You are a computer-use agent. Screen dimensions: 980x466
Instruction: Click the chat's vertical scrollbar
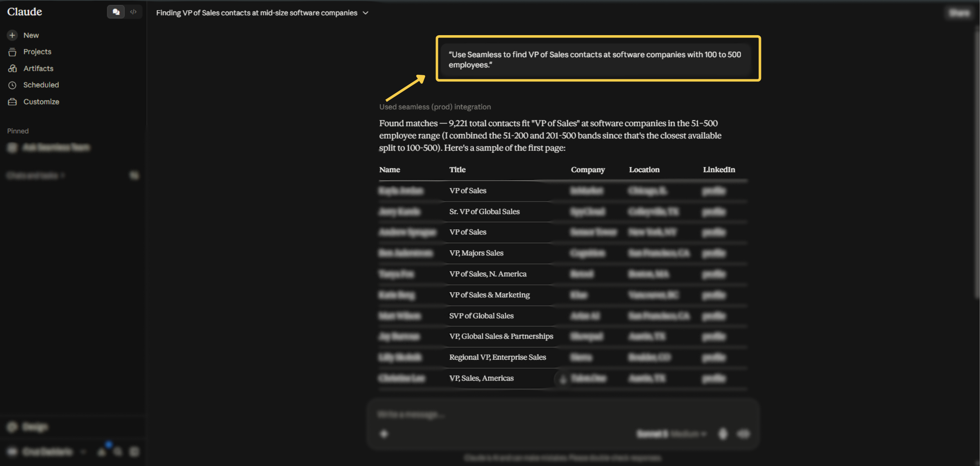(x=977, y=164)
